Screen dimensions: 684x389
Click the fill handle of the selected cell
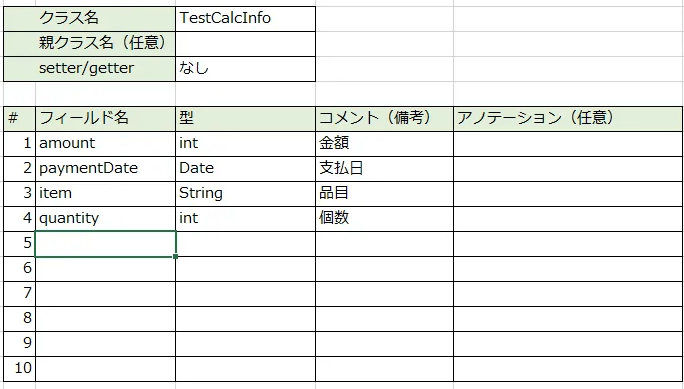click(175, 256)
